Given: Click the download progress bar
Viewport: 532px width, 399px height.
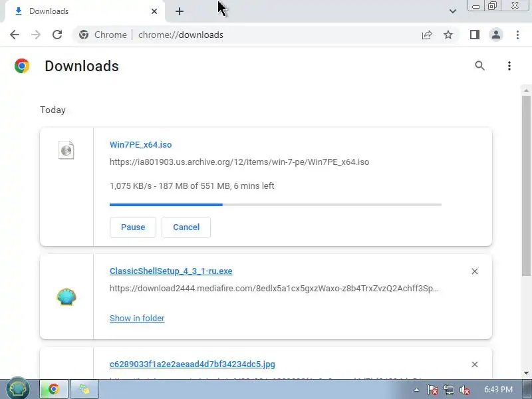Looking at the screenshot, I should (275, 205).
